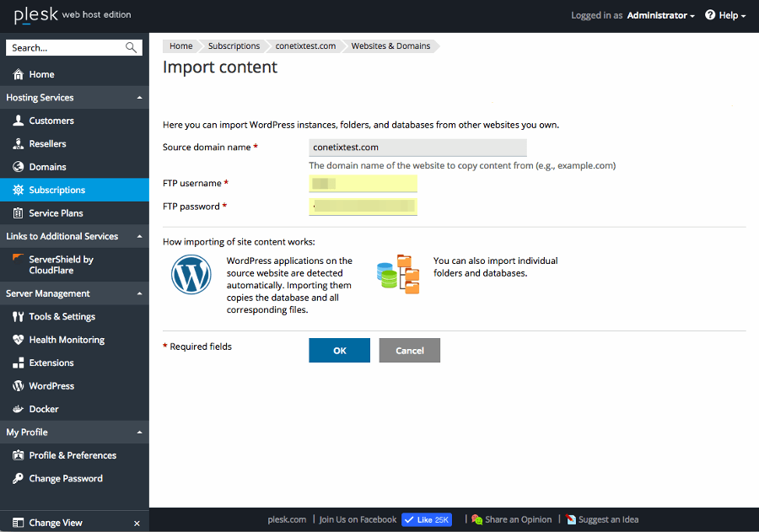Open the Help dropdown menu

coord(725,15)
